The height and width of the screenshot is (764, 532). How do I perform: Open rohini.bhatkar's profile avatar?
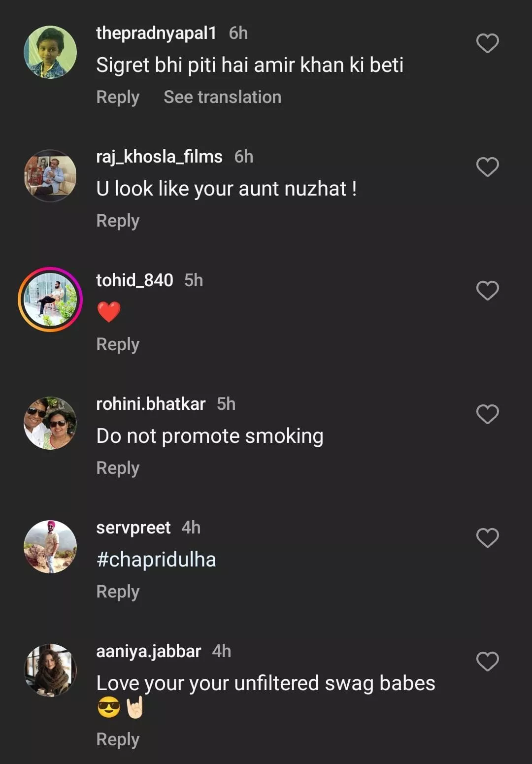50,423
